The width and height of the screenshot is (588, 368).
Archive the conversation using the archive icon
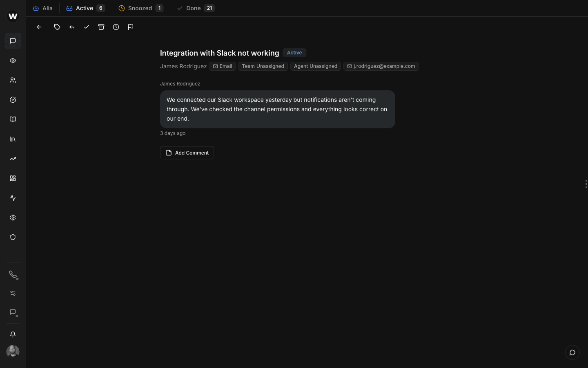point(101,27)
